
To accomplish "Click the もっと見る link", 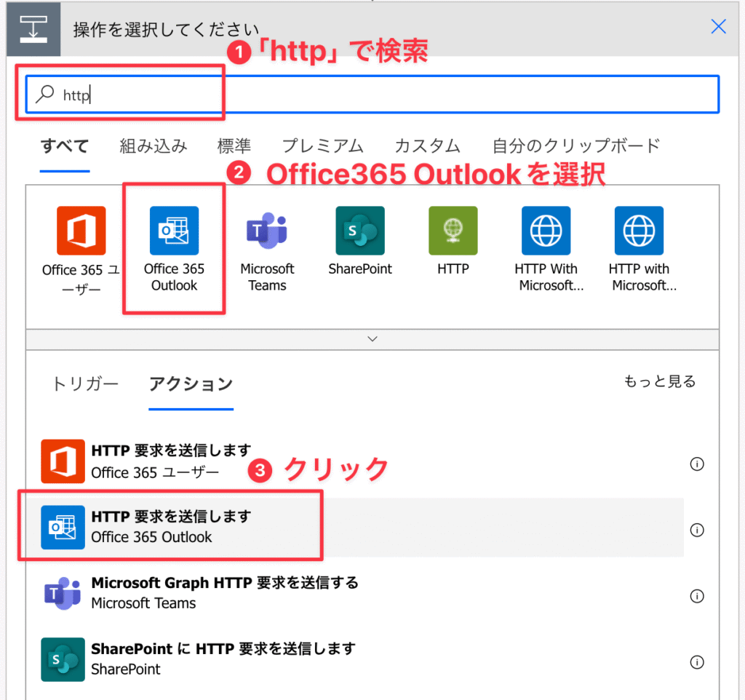I will (x=659, y=381).
